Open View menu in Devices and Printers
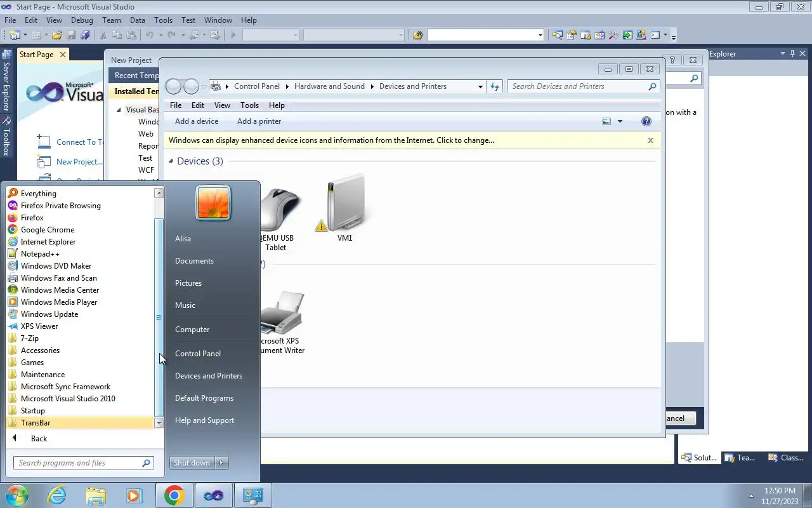Image resolution: width=812 pixels, height=508 pixels. click(x=222, y=105)
